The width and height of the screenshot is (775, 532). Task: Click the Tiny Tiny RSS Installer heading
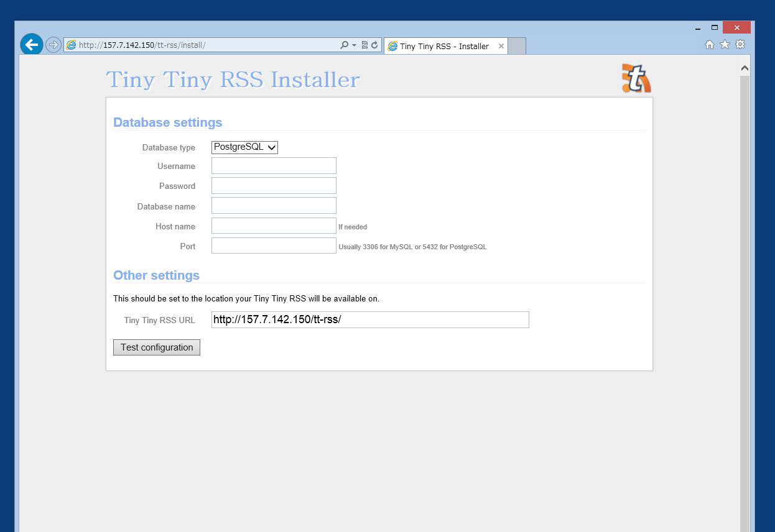(x=233, y=80)
